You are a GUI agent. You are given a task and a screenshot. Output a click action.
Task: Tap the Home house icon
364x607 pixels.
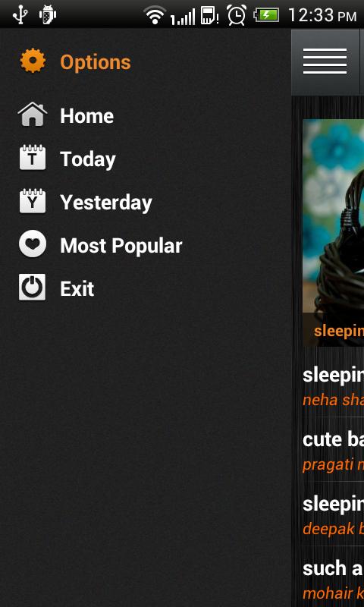[33, 115]
